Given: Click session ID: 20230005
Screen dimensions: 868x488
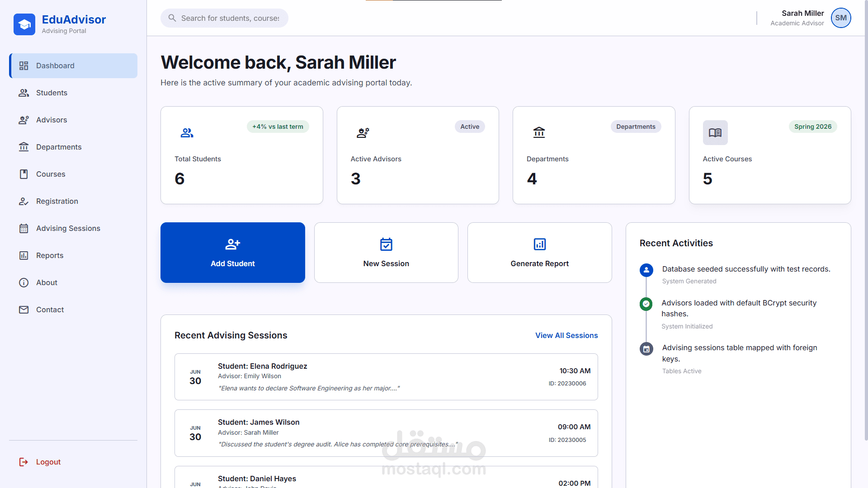Looking at the screenshot, I should (x=567, y=440).
